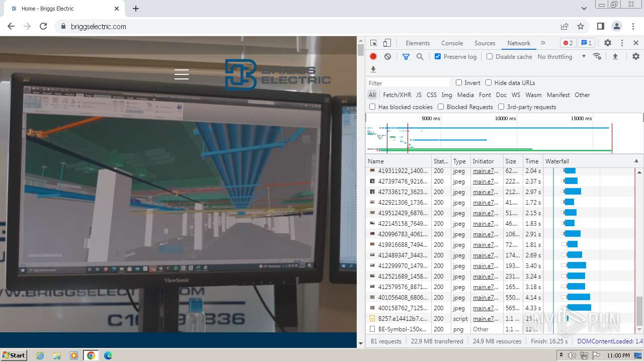Open network search with the magnifier icon
This screenshot has height=362, width=644.
(420, 57)
